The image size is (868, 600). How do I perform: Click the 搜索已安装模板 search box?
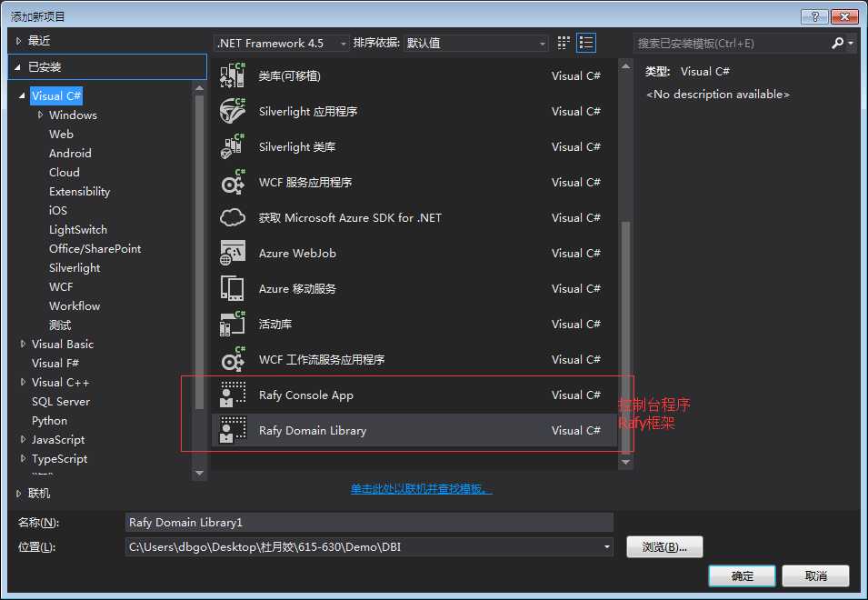[732, 43]
